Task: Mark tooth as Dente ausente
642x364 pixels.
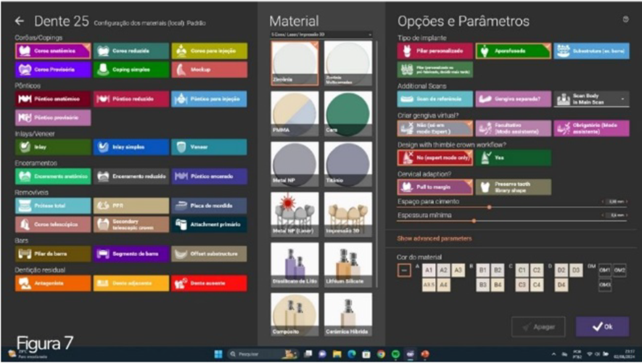Action: pos(209,284)
